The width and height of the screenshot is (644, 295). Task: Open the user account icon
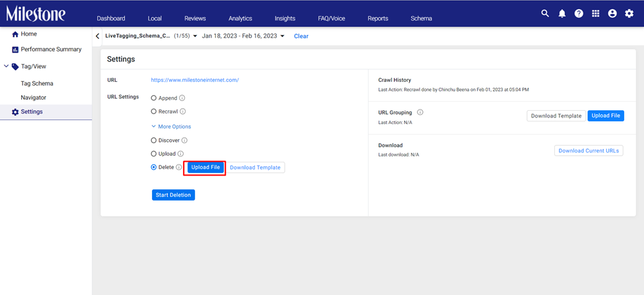[x=612, y=14]
